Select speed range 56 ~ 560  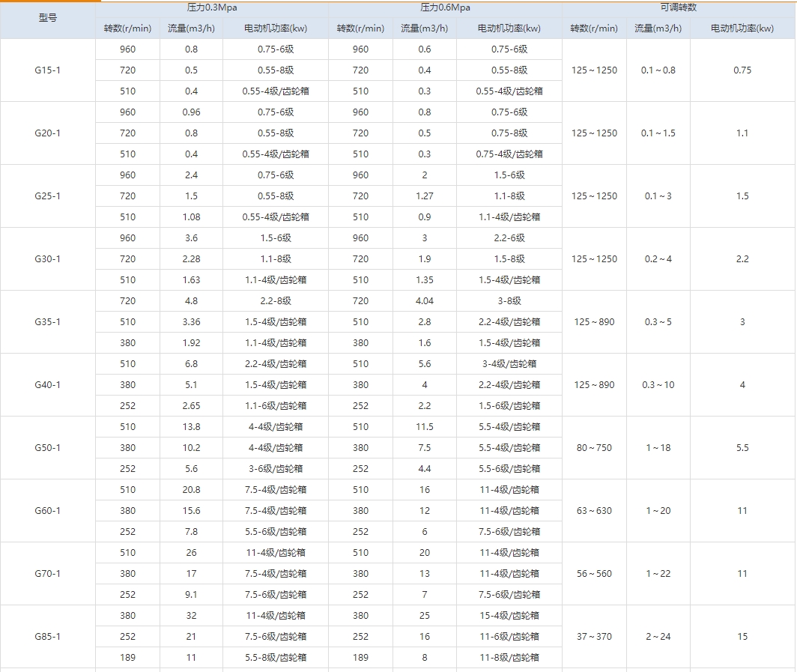click(594, 573)
